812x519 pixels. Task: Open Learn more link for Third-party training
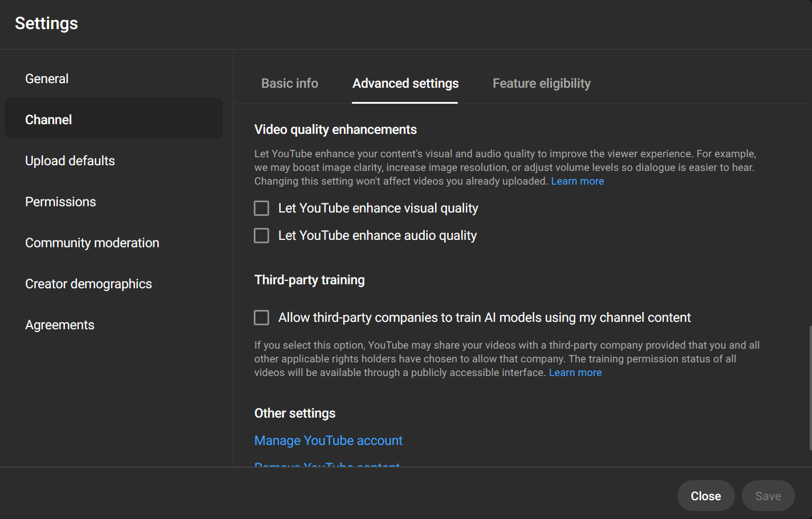[575, 373]
